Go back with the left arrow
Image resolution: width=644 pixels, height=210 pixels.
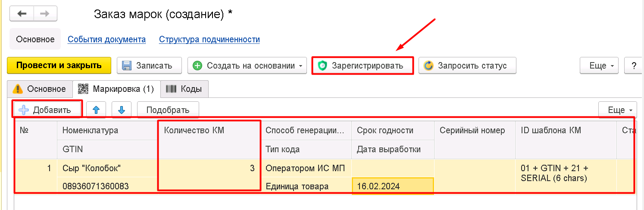(x=22, y=14)
